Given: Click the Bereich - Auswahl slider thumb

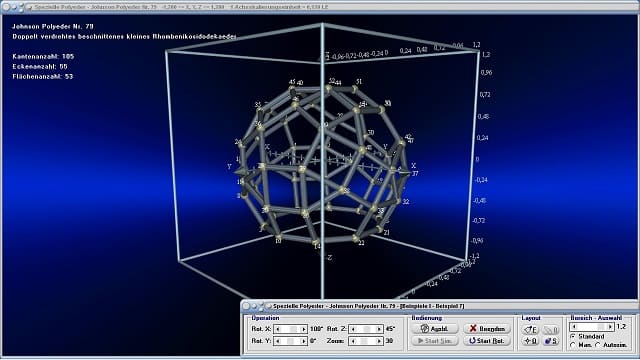Looking at the screenshot, I should tap(600, 327).
